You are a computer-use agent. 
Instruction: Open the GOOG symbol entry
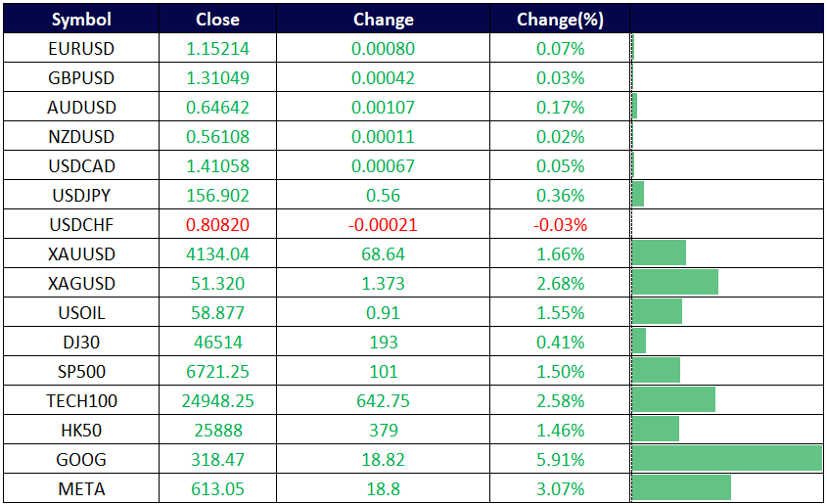(x=81, y=459)
